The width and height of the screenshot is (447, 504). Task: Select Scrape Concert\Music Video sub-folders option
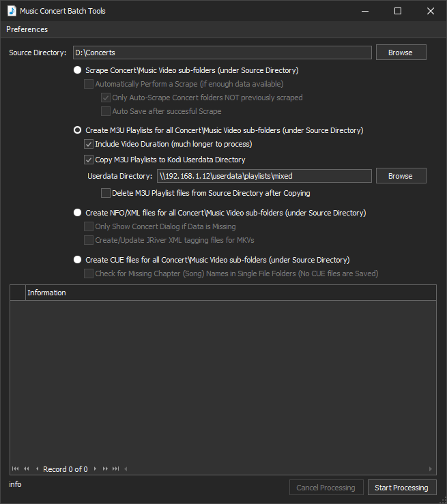tap(77, 70)
